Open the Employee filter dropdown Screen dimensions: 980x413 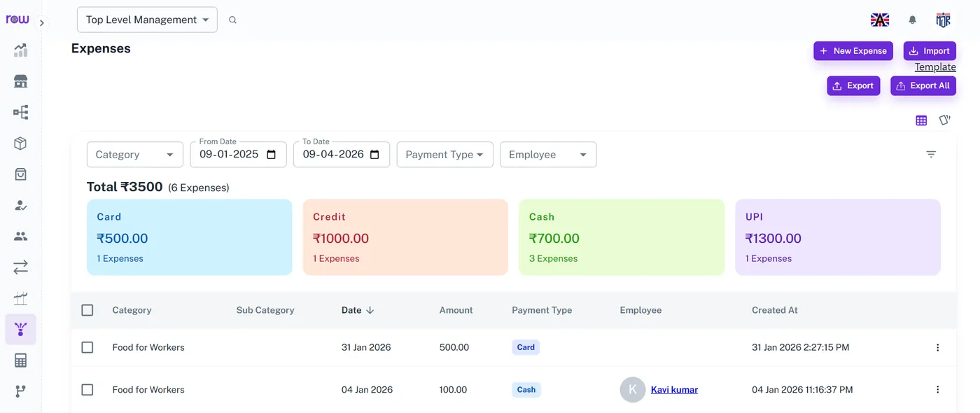click(548, 155)
